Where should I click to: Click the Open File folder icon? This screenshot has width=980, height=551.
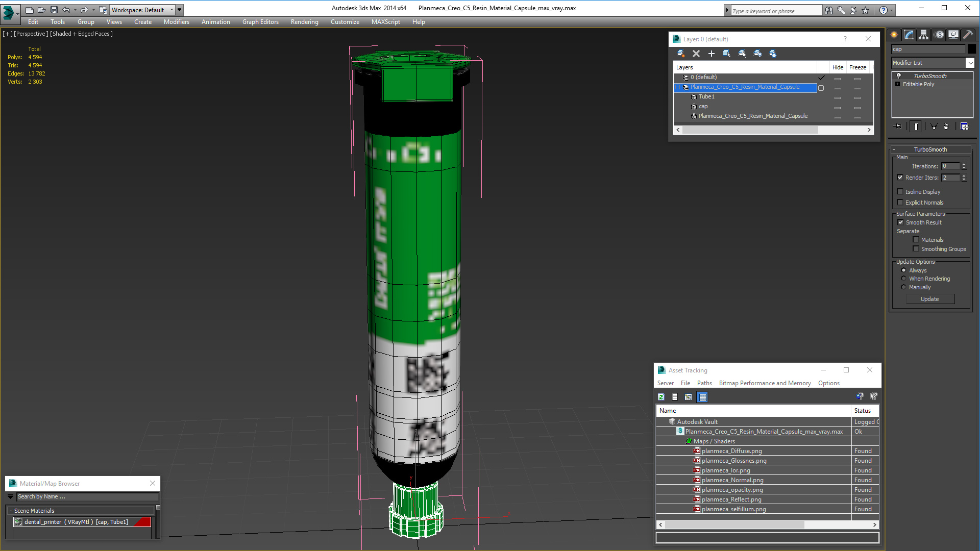(41, 10)
